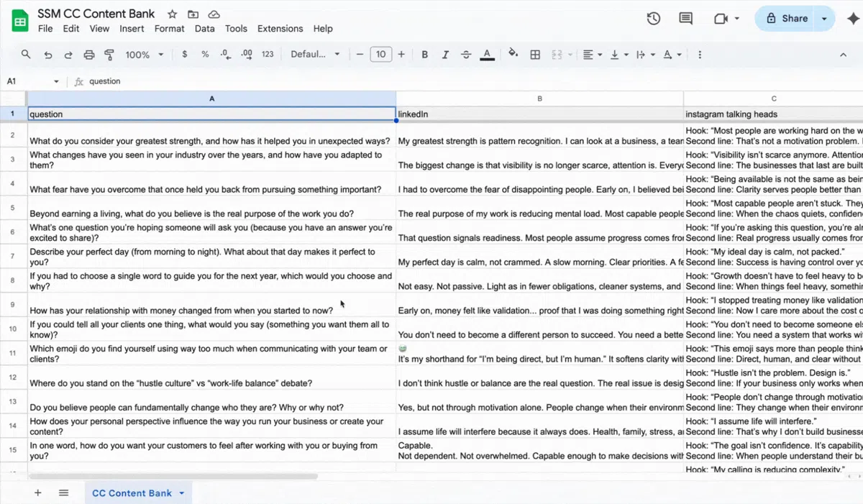Open the version history clock icon
The height and width of the screenshot is (504, 863).
coord(653,19)
